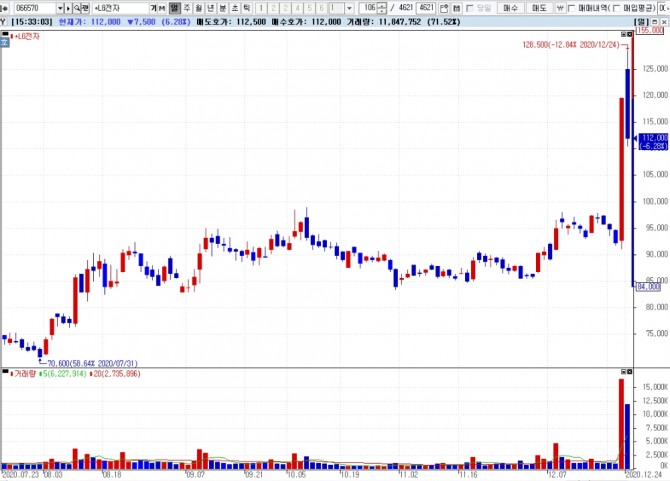Click the calendar date picker icon
Viewport: 670px width, 481px height.
click(x=444, y=8)
